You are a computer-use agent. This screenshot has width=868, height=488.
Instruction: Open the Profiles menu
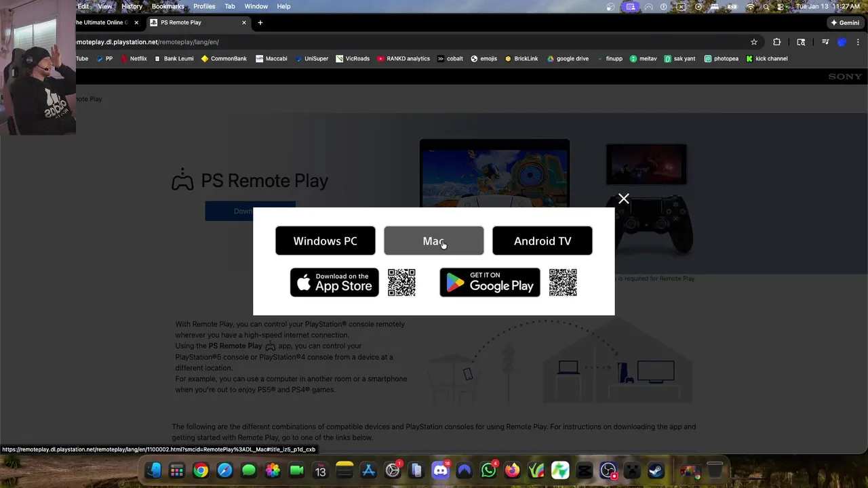coord(204,6)
